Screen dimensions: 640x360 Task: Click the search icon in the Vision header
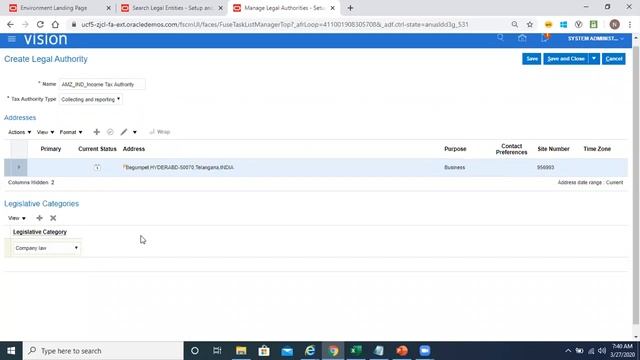tap(500, 38)
